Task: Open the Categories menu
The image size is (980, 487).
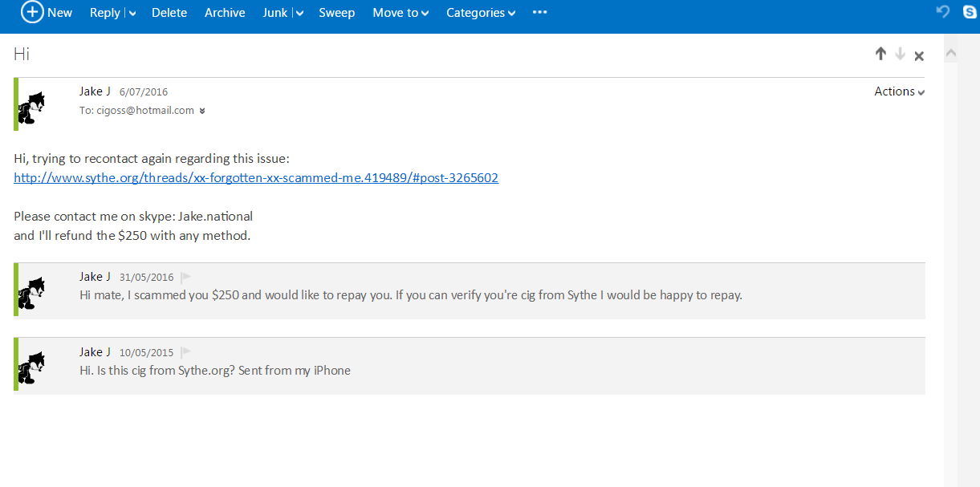Action: [x=480, y=13]
